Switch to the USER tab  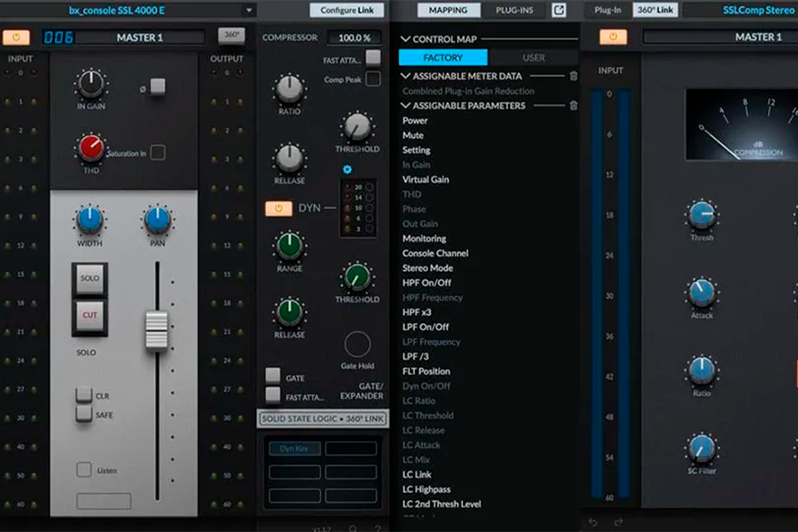533,58
